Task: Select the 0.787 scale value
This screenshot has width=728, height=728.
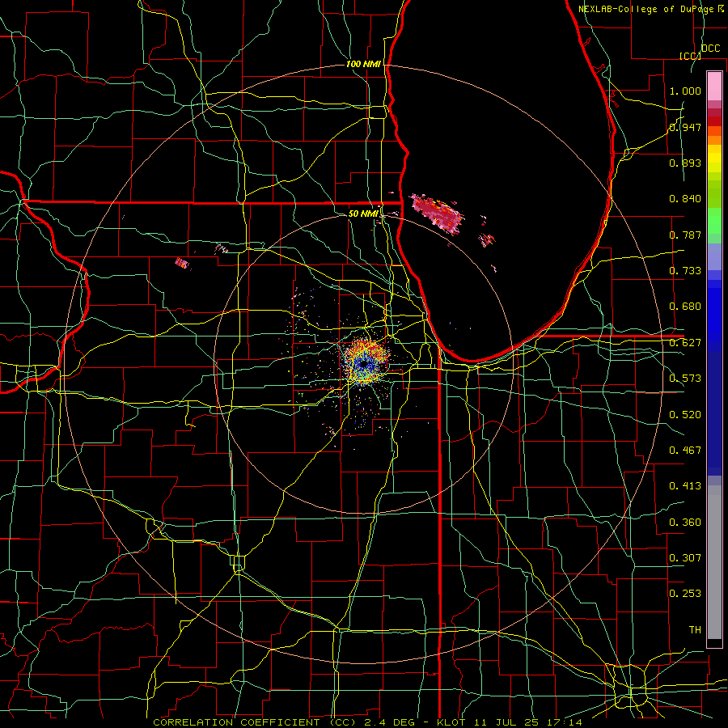Action: 685,235
